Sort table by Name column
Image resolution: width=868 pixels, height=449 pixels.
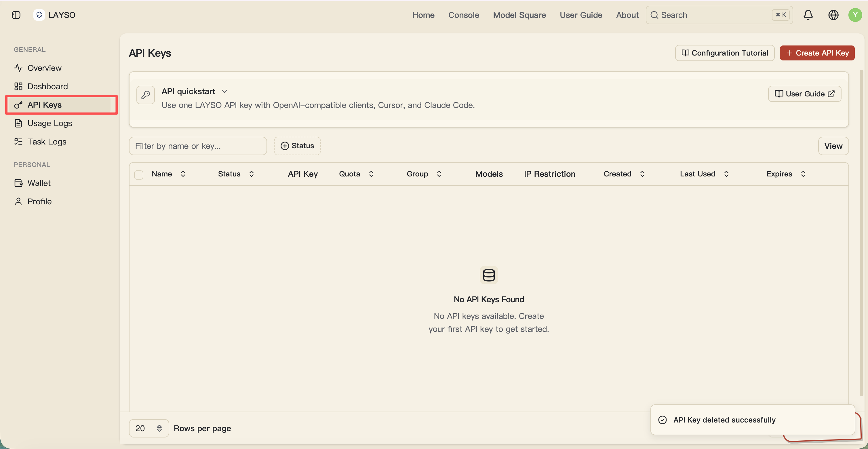[168, 174]
